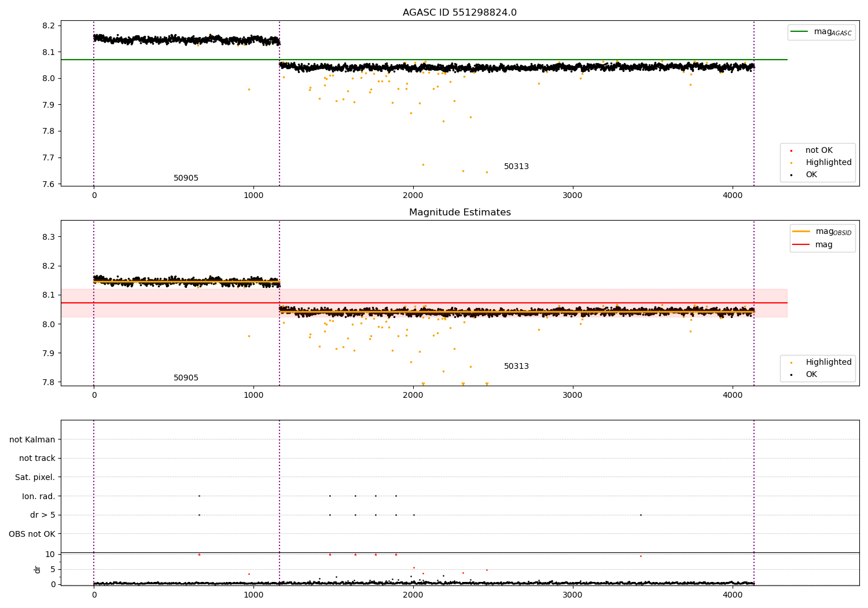The height and width of the screenshot is (608, 868).
Task: Click the 10 tick on the dr axis
Action: pos(50,554)
